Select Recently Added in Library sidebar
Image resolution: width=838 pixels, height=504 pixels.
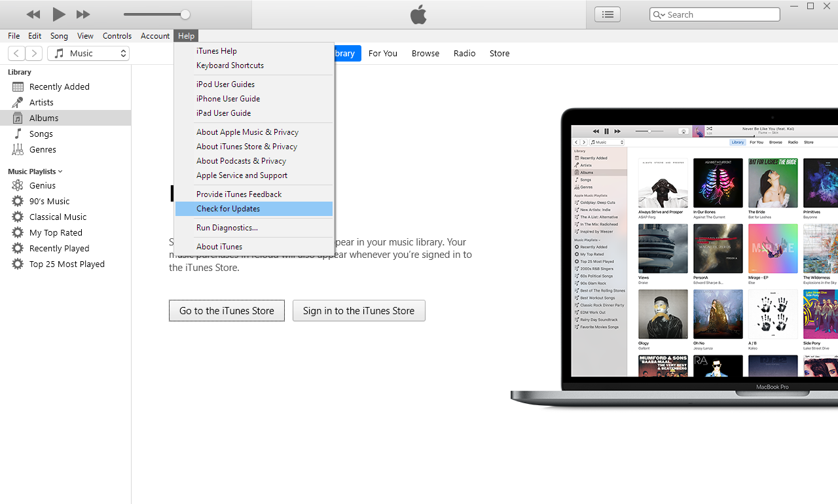tap(60, 86)
